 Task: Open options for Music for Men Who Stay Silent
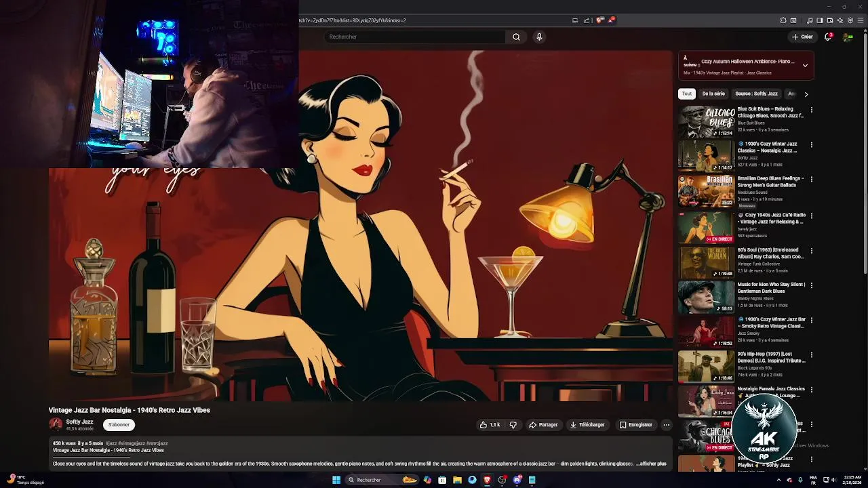pyautogui.click(x=811, y=285)
